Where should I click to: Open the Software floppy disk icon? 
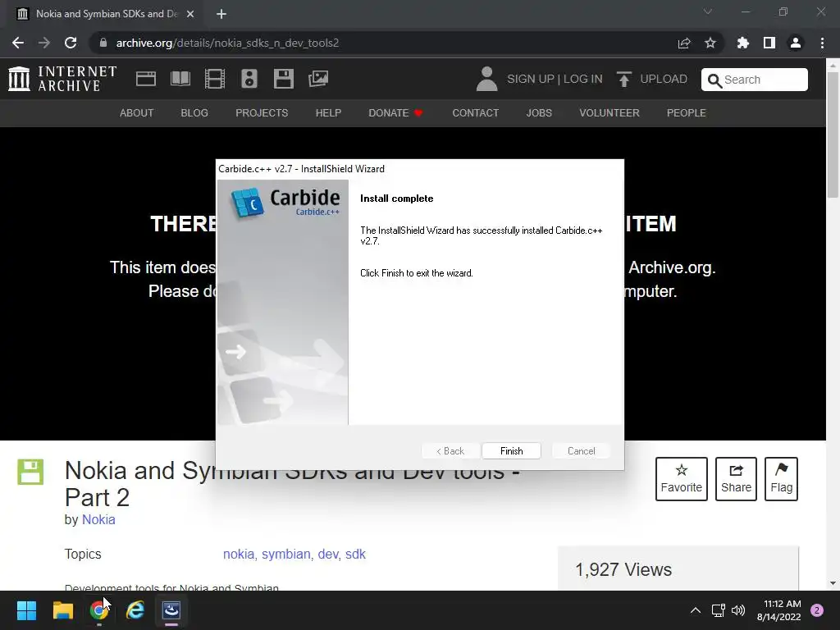283,79
